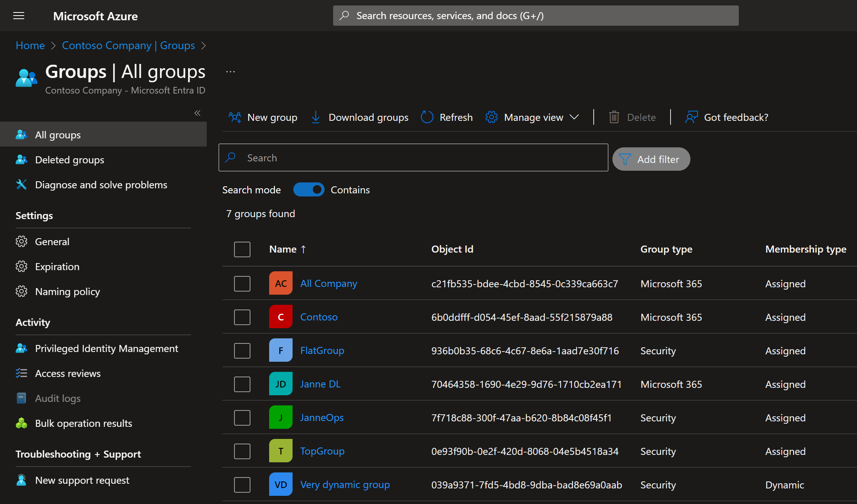Click the Add filter funnel icon
The width and height of the screenshot is (857, 504).
pyautogui.click(x=625, y=159)
